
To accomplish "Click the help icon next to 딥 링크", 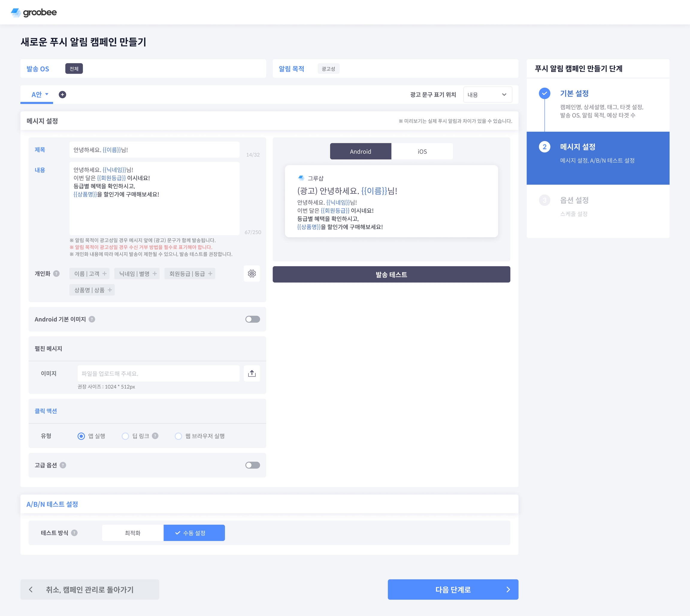I will pos(155,436).
